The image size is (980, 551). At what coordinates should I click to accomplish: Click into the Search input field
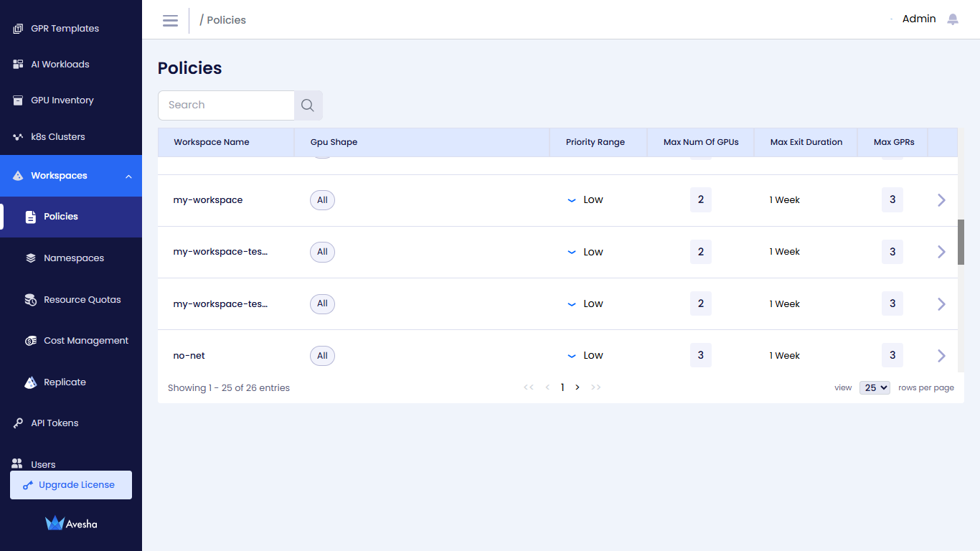226,105
